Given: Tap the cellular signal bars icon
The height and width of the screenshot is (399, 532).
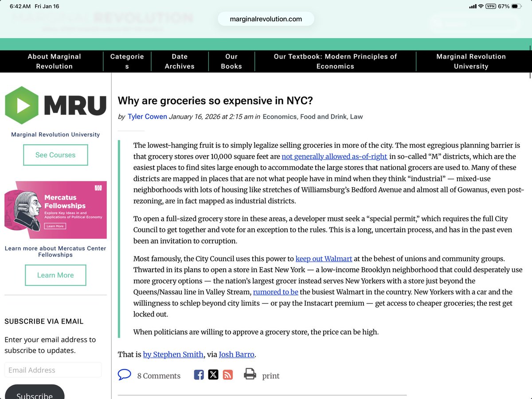Looking at the screenshot, I should click(x=472, y=6).
